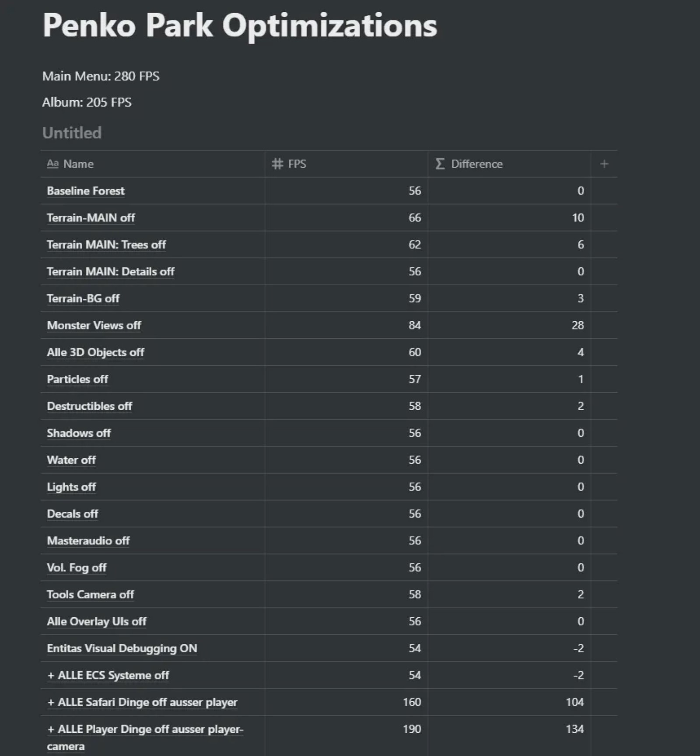This screenshot has height=756, width=700.
Task: Click the Main Menu: 280 FPS text line
Action: click(x=101, y=76)
